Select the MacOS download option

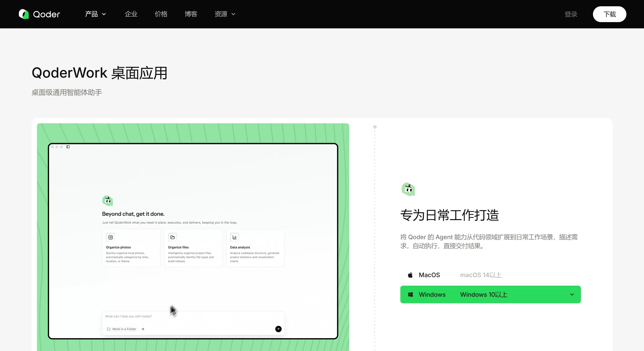point(490,275)
